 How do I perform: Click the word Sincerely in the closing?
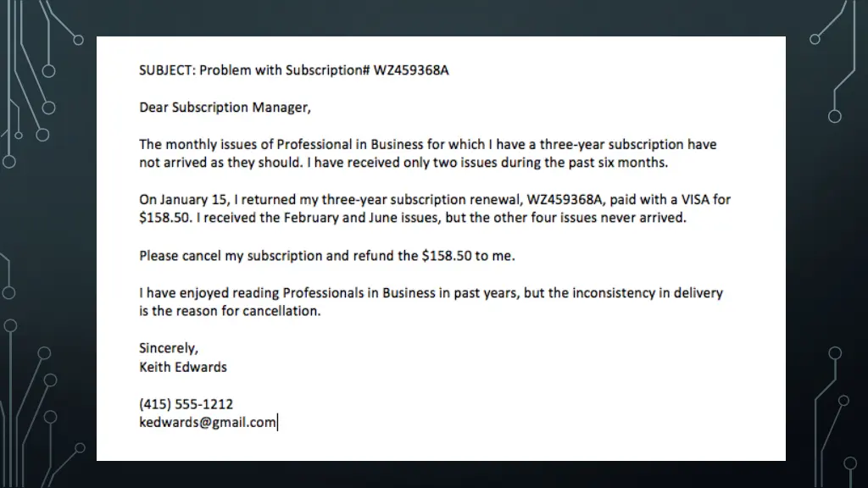point(167,348)
